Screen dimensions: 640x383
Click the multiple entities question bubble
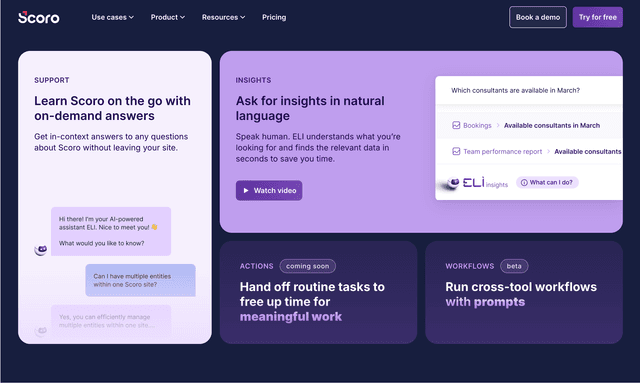pos(140,280)
